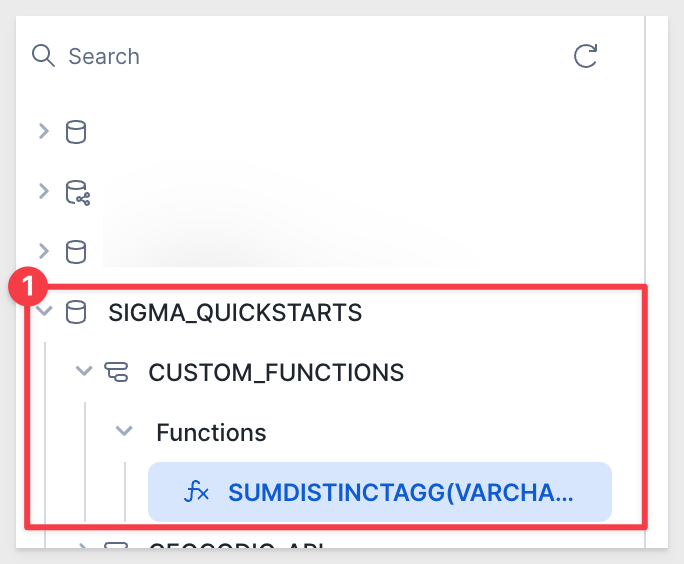Screen dimensions: 684x564
Task: Open SUMDISTINCTAGG(VARCHA... function
Action: point(380,492)
